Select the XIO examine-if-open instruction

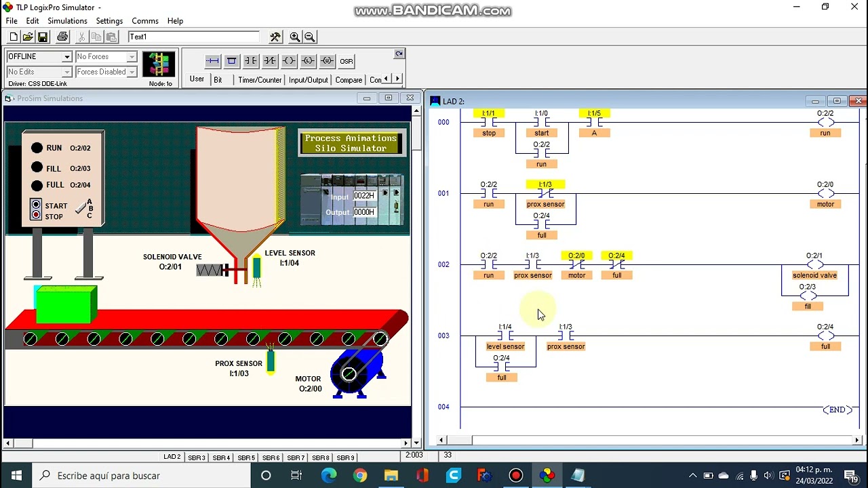(270, 61)
